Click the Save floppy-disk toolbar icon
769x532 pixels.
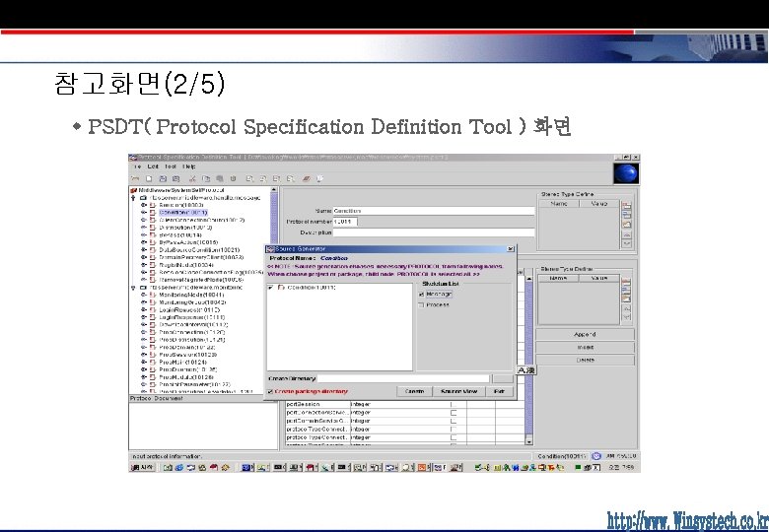[163, 179]
